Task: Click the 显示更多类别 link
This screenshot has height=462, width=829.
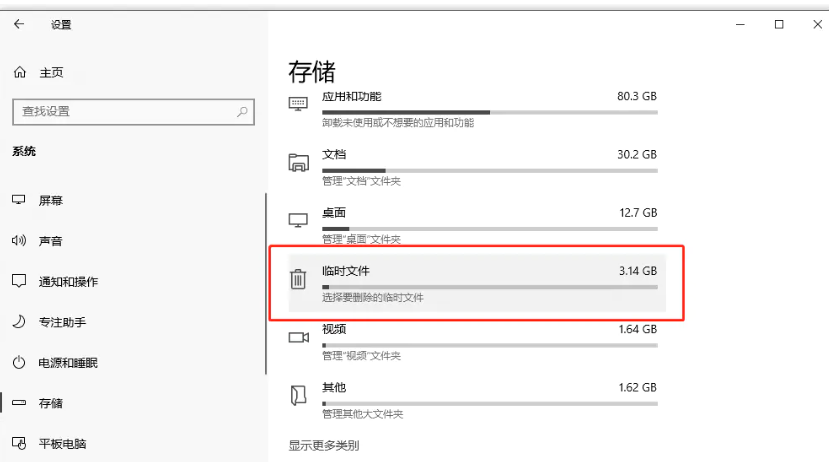Action: pos(324,446)
